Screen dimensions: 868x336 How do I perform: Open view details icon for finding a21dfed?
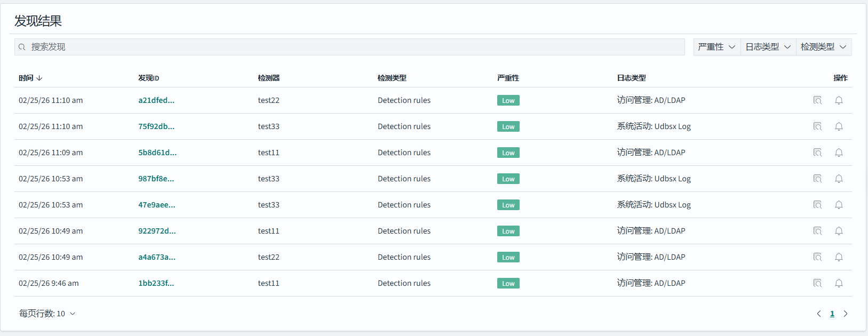(x=817, y=100)
